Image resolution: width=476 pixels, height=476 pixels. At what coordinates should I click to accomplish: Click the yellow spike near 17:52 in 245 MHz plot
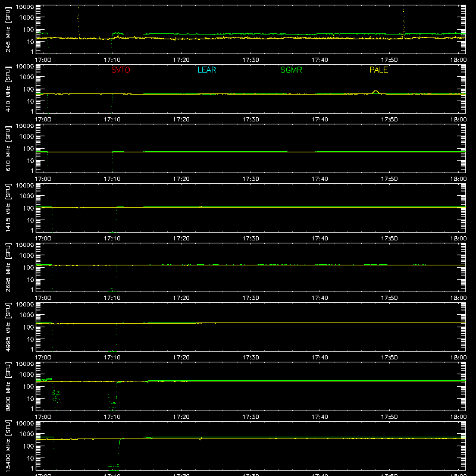pos(403,24)
